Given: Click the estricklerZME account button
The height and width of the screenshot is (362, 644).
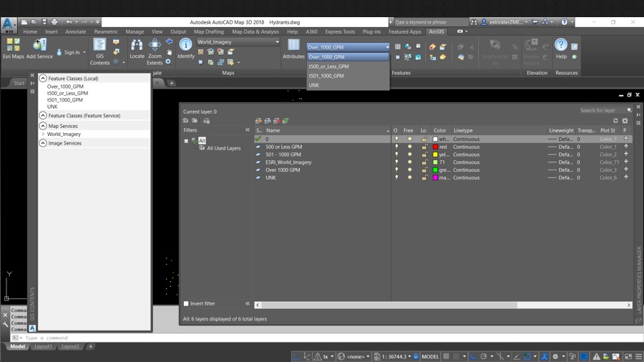Looking at the screenshot, I should pyautogui.click(x=504, y=21).
